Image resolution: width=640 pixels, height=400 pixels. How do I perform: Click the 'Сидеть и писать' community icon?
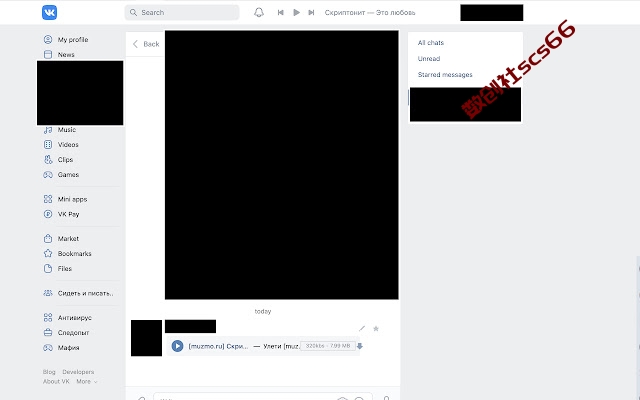coord(48,293)
